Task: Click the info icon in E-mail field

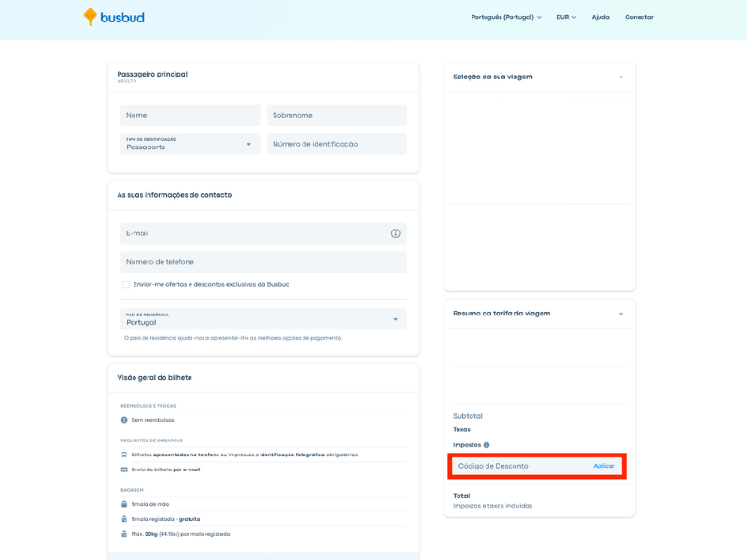Action: 395,233
